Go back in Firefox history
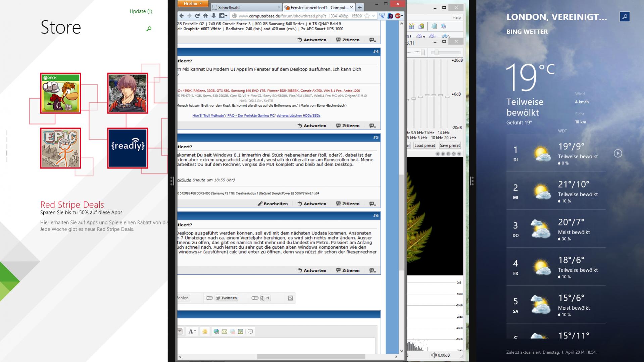The image size is (644, 362). 182,16
